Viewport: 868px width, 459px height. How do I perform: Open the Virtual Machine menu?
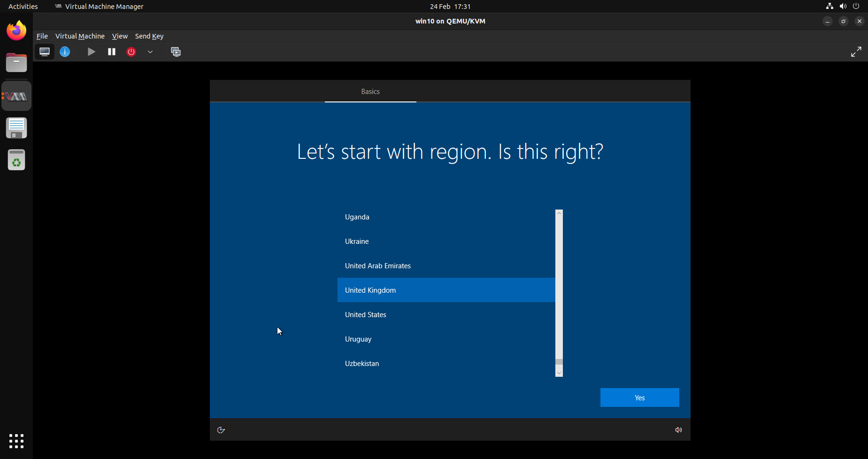(80, 36)
